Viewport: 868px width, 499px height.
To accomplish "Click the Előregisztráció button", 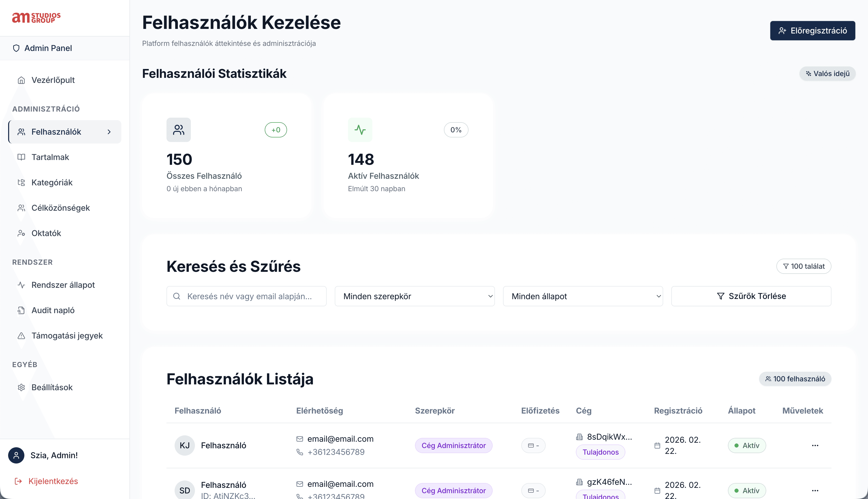I will point(812,31).
